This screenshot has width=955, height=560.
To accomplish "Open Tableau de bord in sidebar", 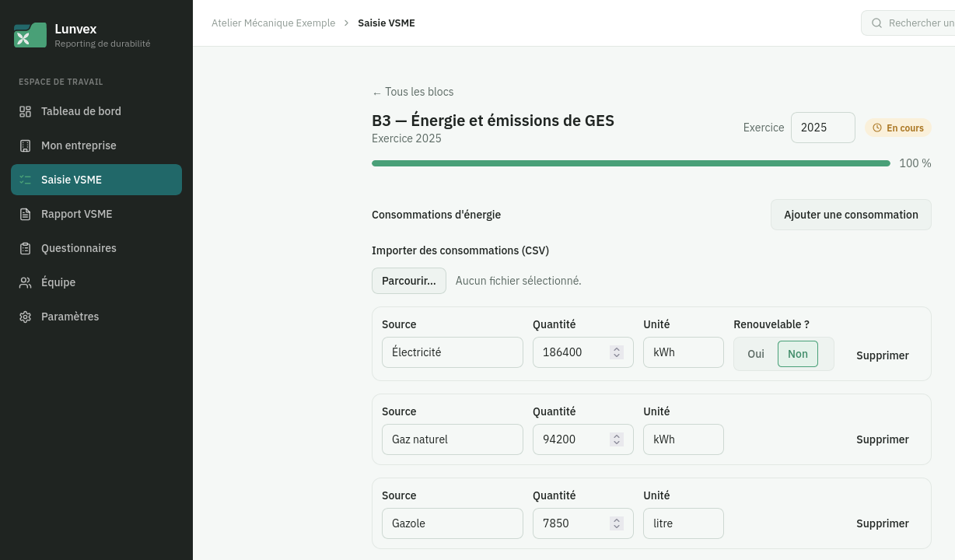I will 96,111.
